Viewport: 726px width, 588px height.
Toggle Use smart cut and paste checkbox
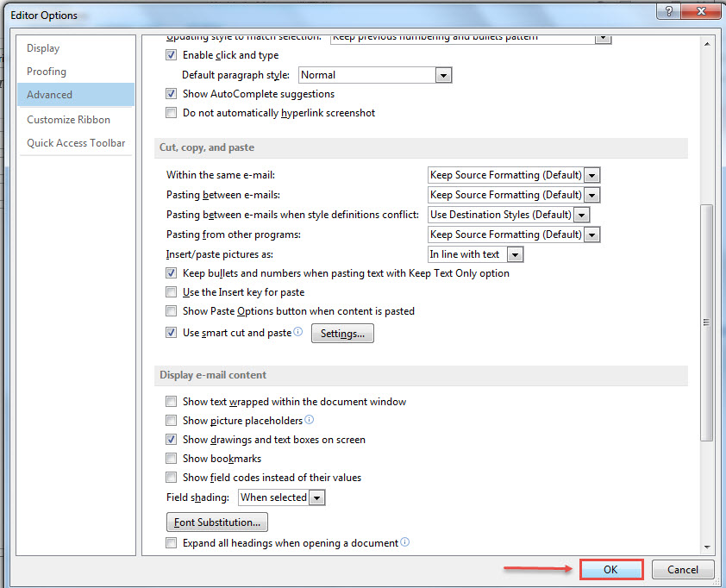pos(172,333)
